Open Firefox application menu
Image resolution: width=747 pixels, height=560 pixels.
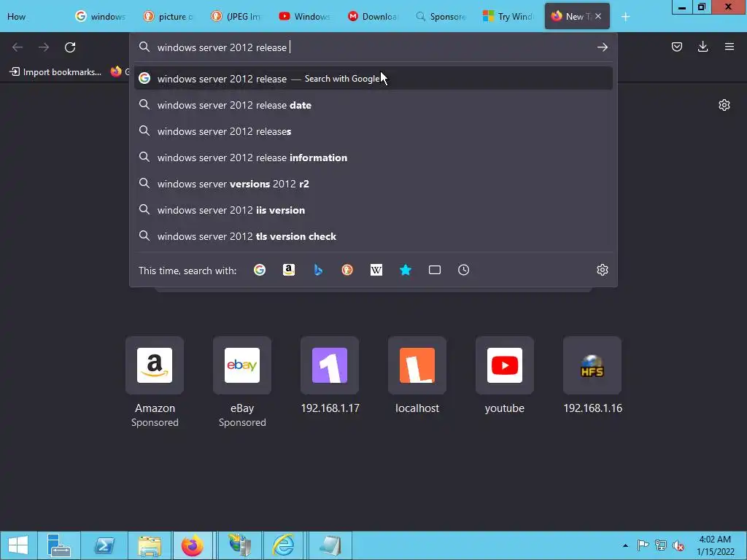pos(729,47)
